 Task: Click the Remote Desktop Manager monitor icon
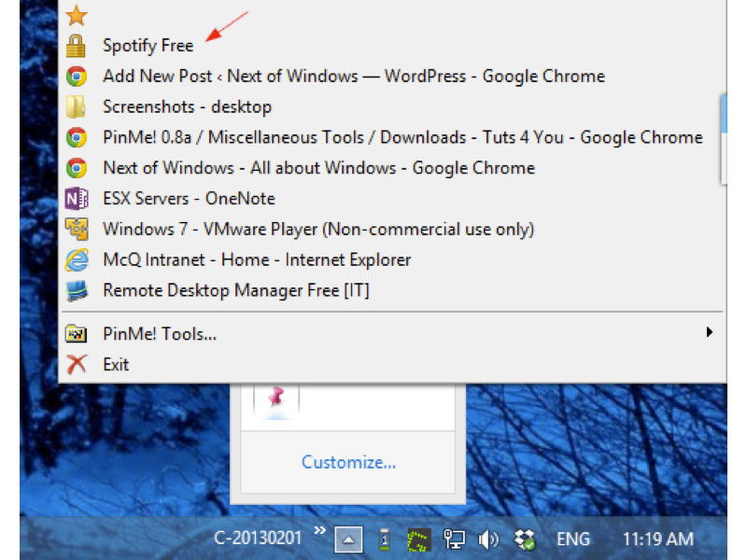click(77, 290)
